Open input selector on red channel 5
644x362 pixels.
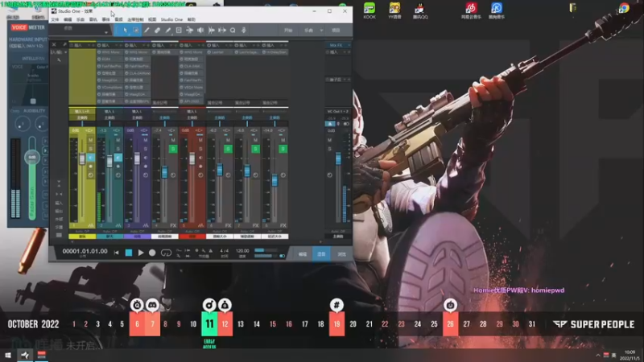click(192, 111)
